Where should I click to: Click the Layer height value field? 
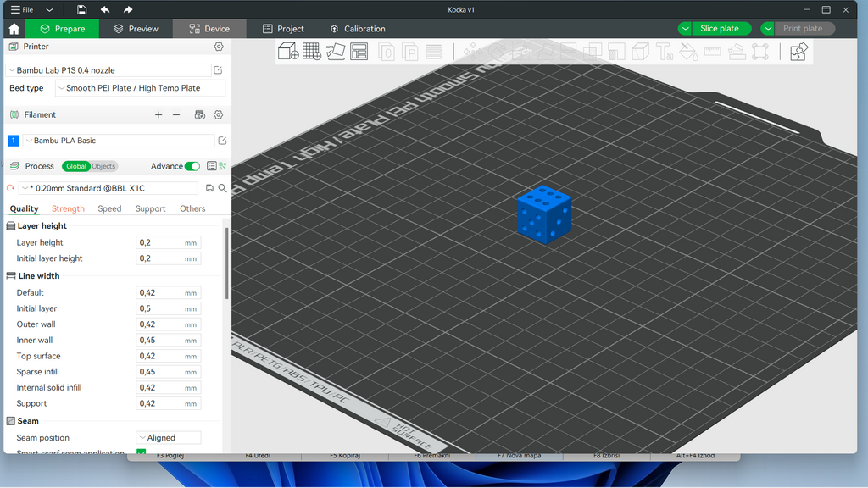pos(169,242)
